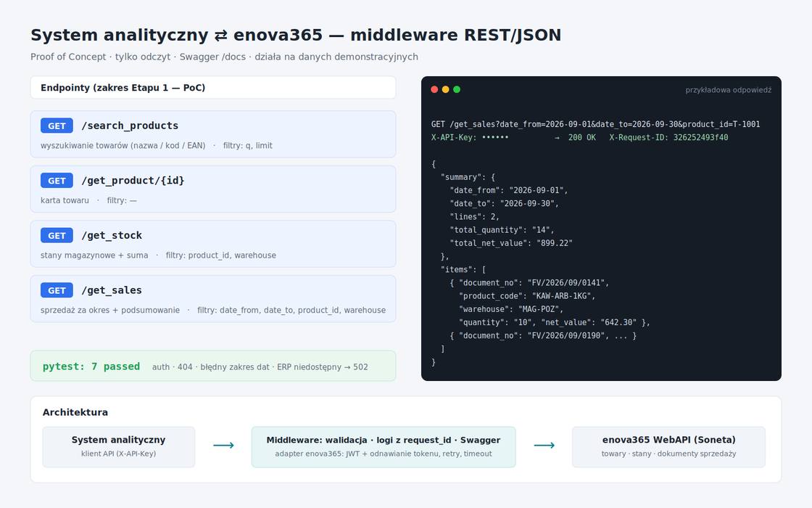
Task: Click the masked X-API-Key value in the terminal
Action: point(495,137)
